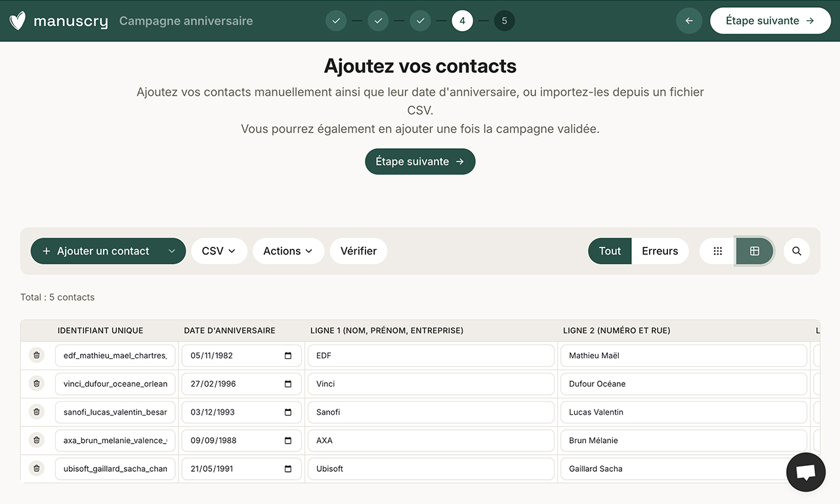Click the central Étape suivante button
The width and height of the screenshot is (840, 504).
click(420, 161)
